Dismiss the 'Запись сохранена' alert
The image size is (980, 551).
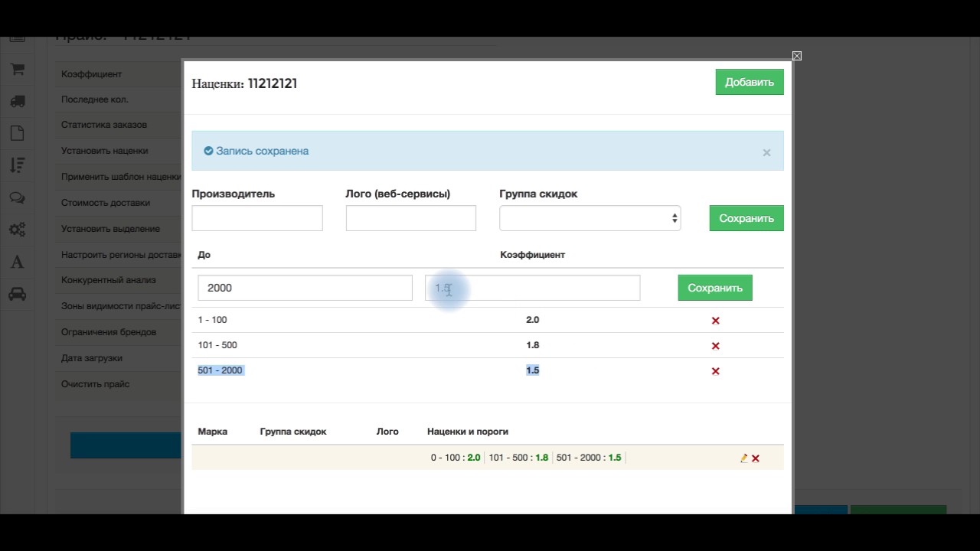(766, 152)
